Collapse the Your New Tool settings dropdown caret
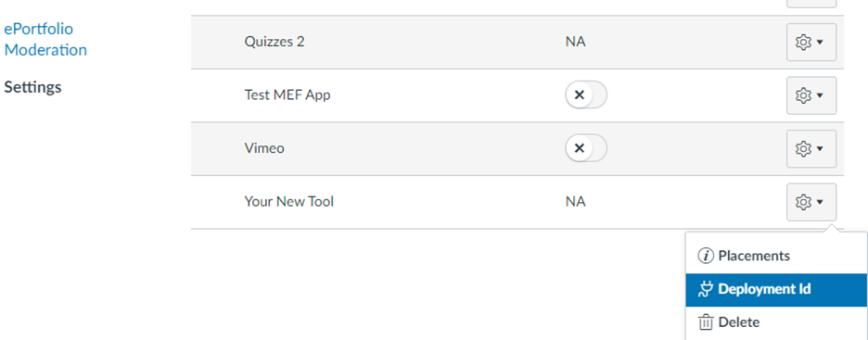 coord(820,202)
